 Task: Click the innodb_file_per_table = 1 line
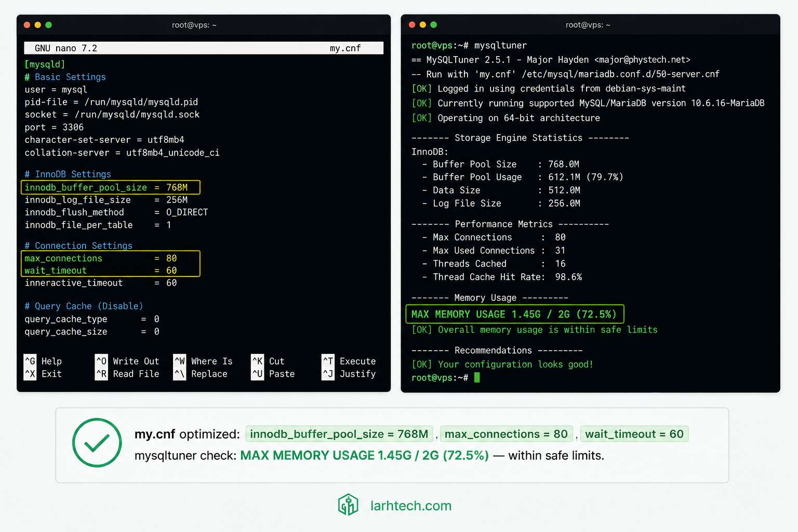pyautogui.click(x=98, y=225)
